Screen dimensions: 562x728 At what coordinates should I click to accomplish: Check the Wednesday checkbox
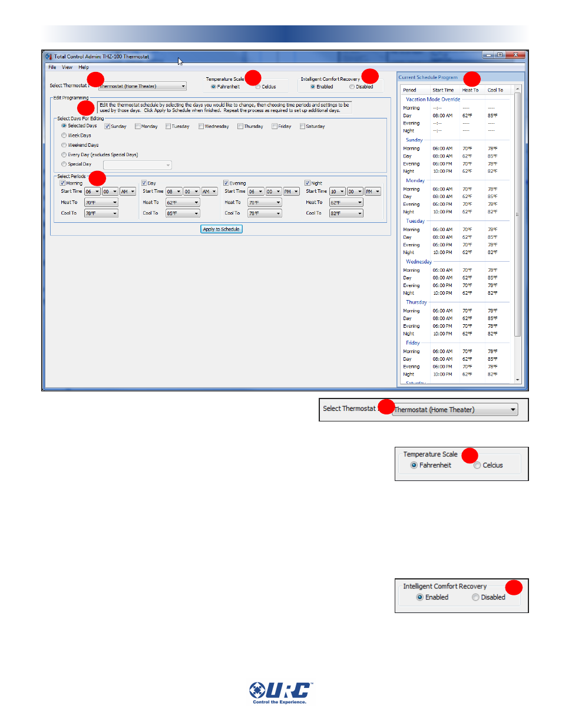(x=201, y=126)
